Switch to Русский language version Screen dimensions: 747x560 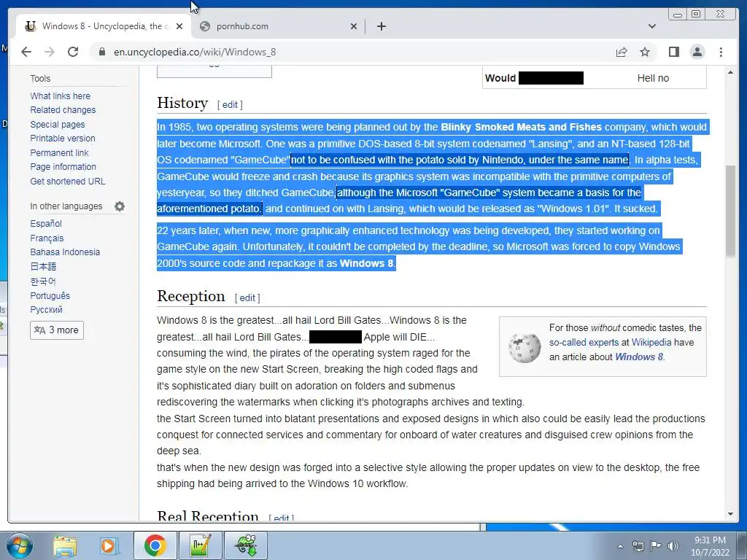click(46, 309)
